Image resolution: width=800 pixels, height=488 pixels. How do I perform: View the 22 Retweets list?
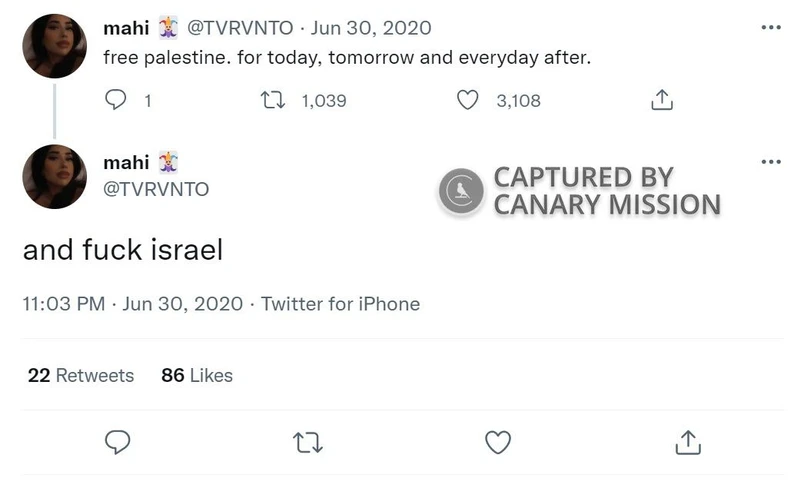[80, 375]
